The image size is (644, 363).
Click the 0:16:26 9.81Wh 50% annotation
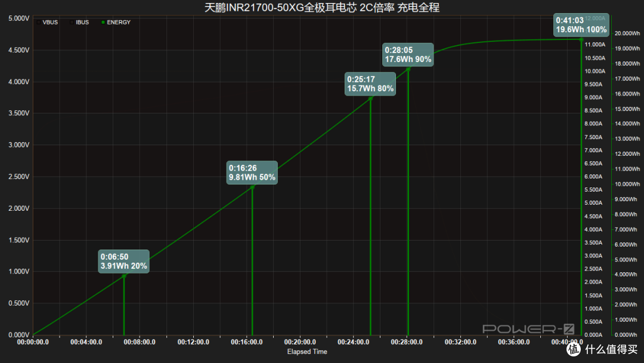(252, 173)
